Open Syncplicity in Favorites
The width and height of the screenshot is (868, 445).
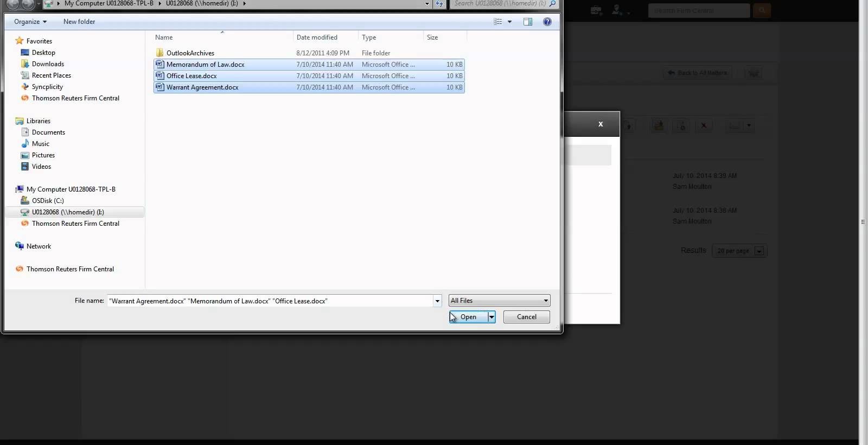coord(47,87)
